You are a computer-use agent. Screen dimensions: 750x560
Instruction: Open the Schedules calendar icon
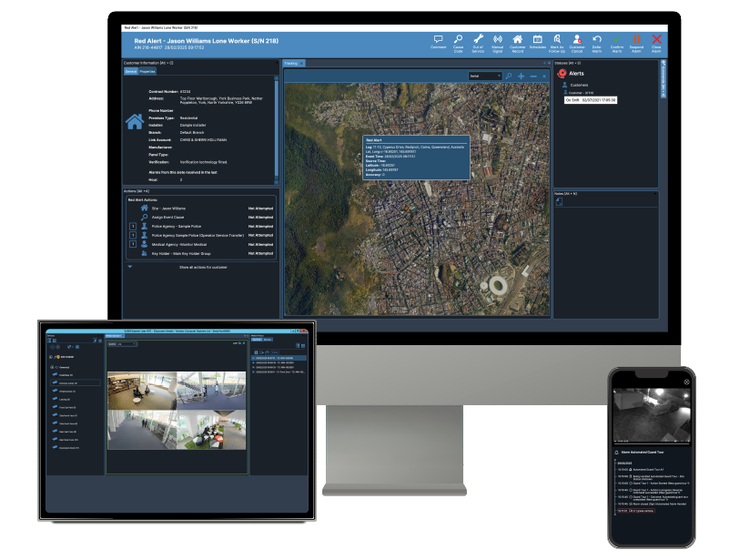(x=537, y=39)
